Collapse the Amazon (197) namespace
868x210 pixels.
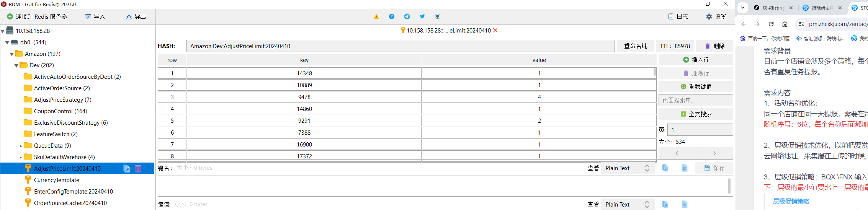pyautogui.click(x=12, y=54)
